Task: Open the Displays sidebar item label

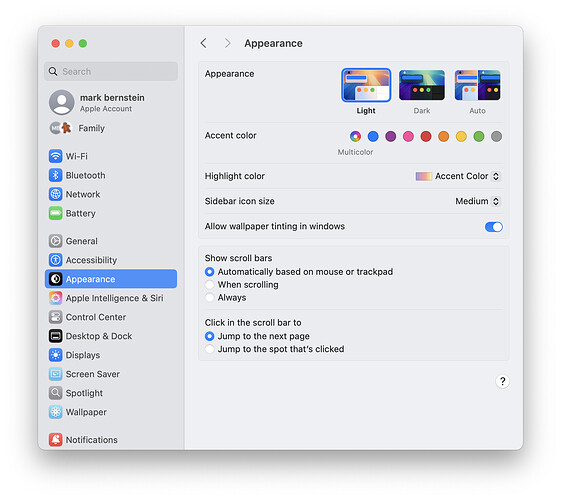Action: (83, 355)
